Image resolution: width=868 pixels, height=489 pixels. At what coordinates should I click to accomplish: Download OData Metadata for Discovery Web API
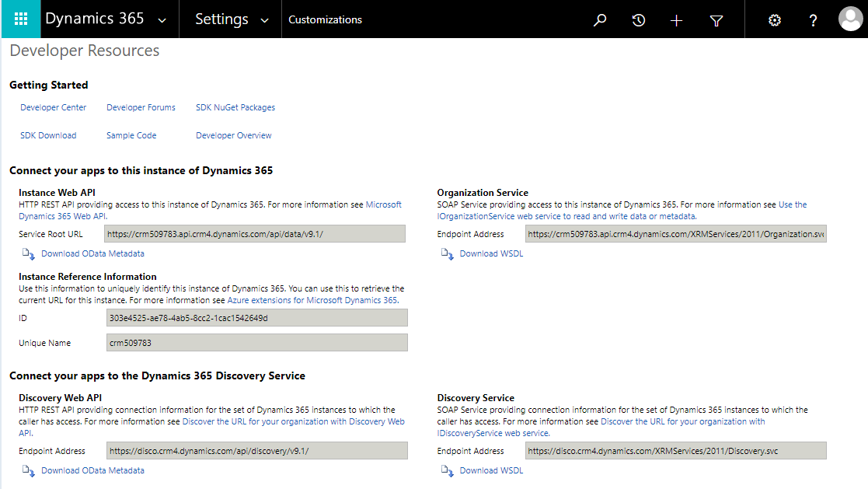pos(92,470)
